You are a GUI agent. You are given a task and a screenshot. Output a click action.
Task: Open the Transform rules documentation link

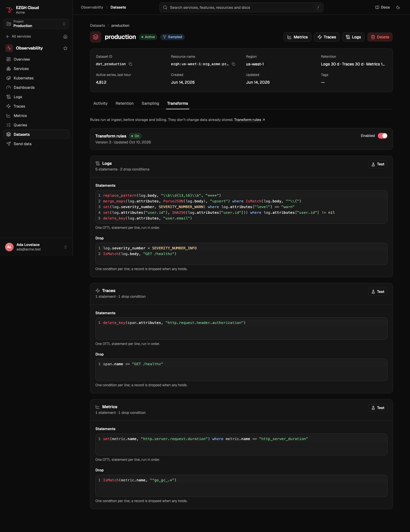click(249, 120)
